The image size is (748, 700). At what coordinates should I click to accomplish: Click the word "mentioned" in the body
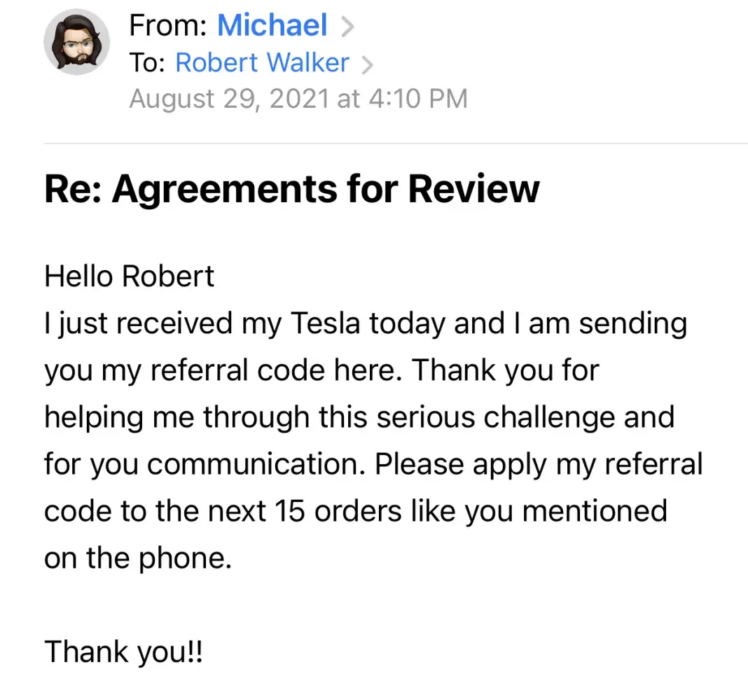point(595,511)
